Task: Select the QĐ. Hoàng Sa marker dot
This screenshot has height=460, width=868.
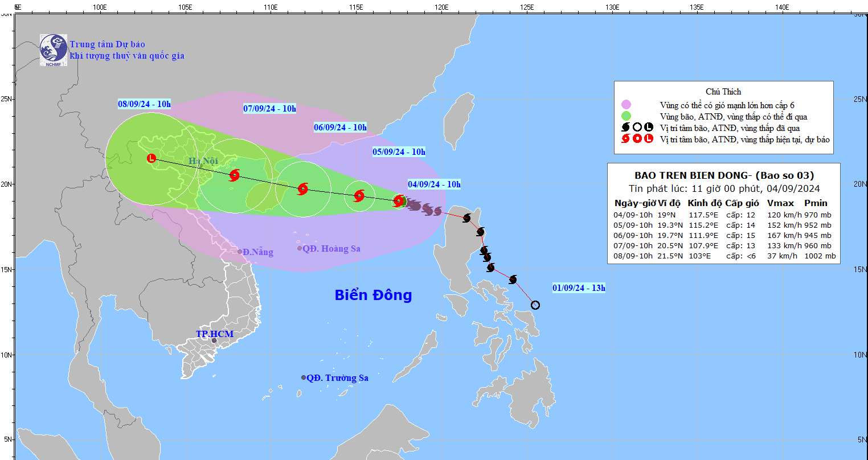Action: pos(300,248)
